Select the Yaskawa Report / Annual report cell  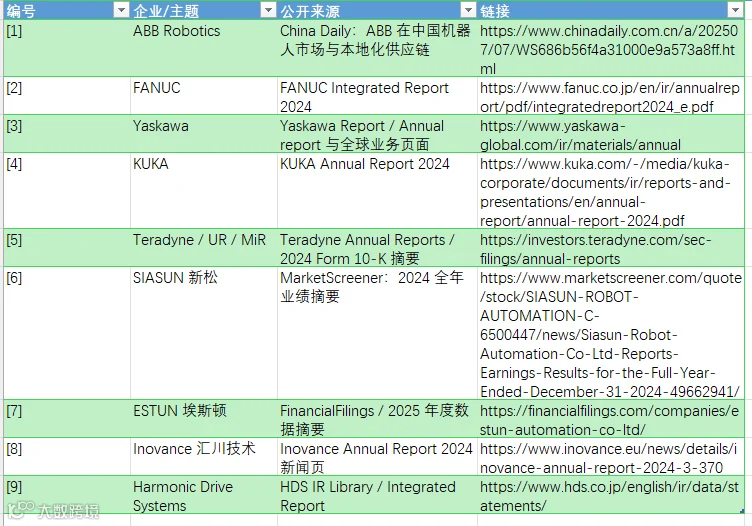click(377, 134)
